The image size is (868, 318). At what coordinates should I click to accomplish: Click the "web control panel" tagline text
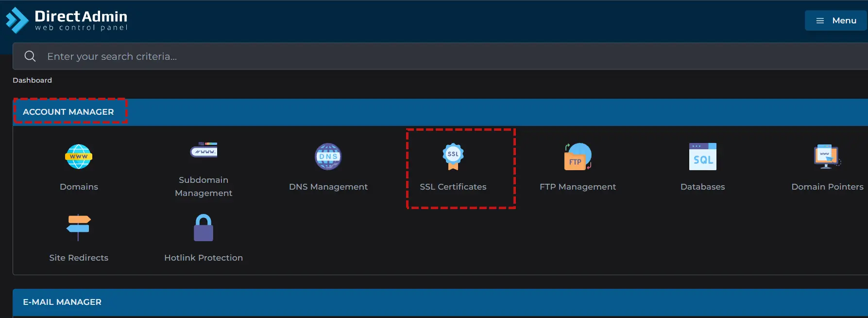pos(81,28)
